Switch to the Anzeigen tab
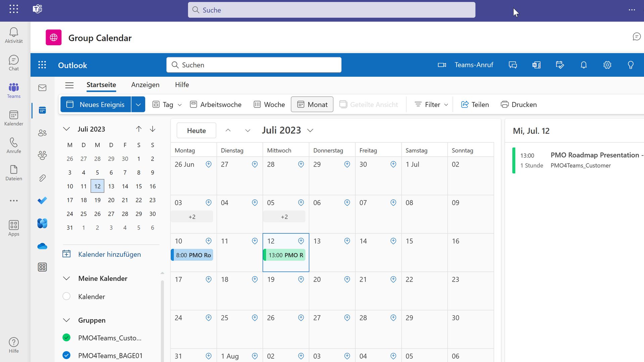 [145, 85]
